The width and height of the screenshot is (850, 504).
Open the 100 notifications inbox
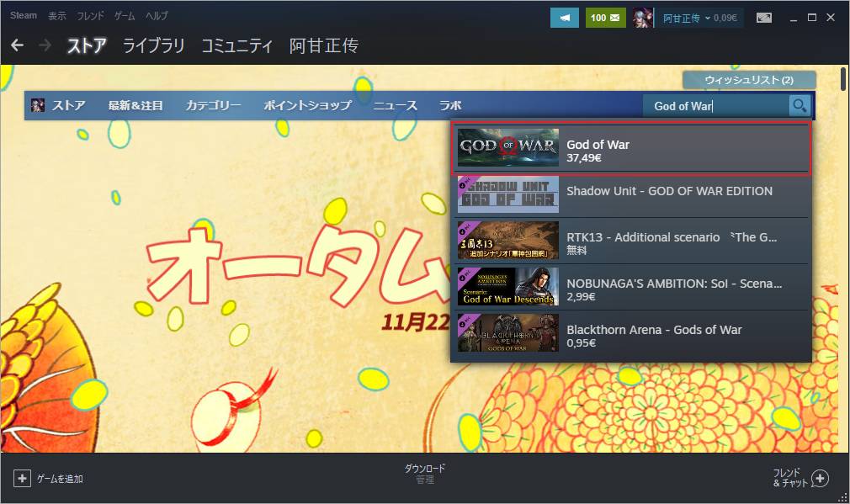(605, 18)
